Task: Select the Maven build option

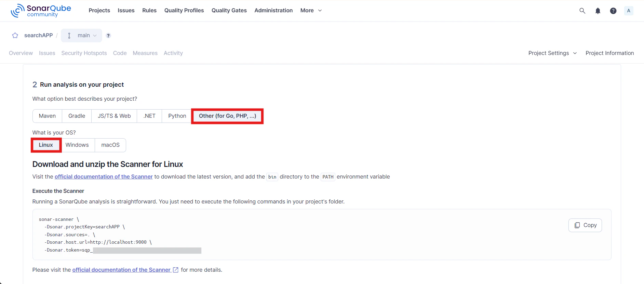Action: (x=47, y=116)
